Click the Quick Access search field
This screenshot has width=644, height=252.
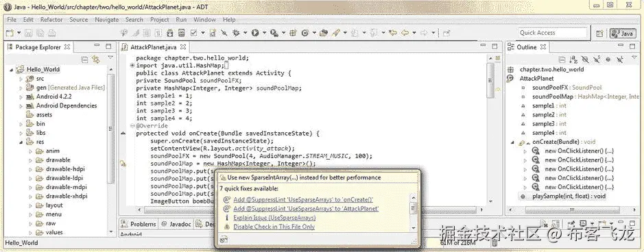(x=552, y=33)
